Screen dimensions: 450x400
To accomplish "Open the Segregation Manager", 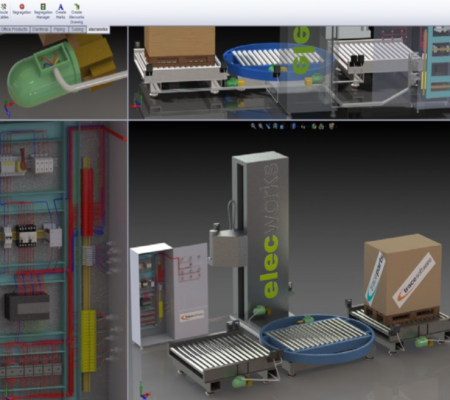I will (x=43, y=11).
